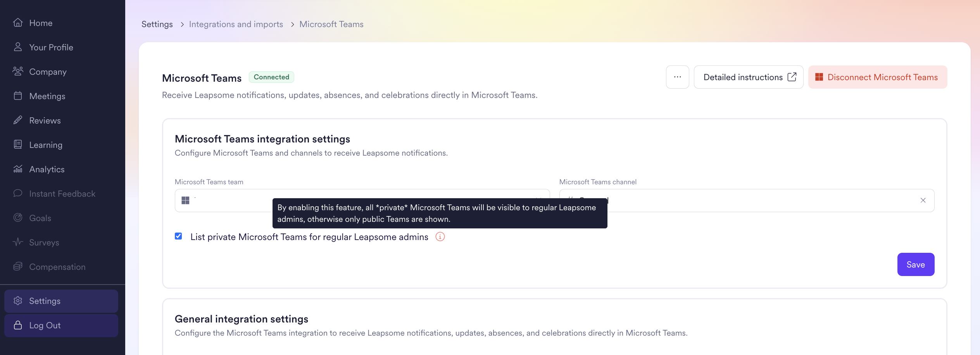Click the Analytics chart icon
The height and width of the screenshot is (355, 980).
[x=18, y=169]
